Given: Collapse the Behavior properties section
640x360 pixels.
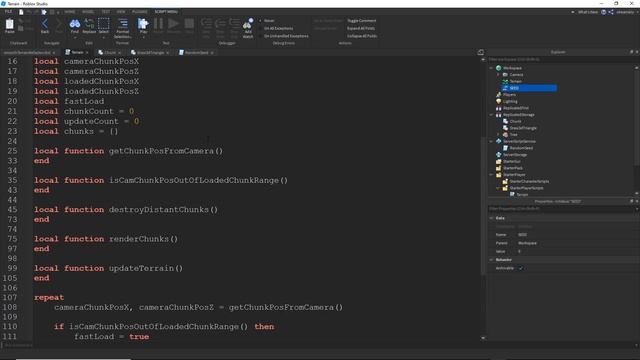Looking at the screenshot, I should pos(491,260).
